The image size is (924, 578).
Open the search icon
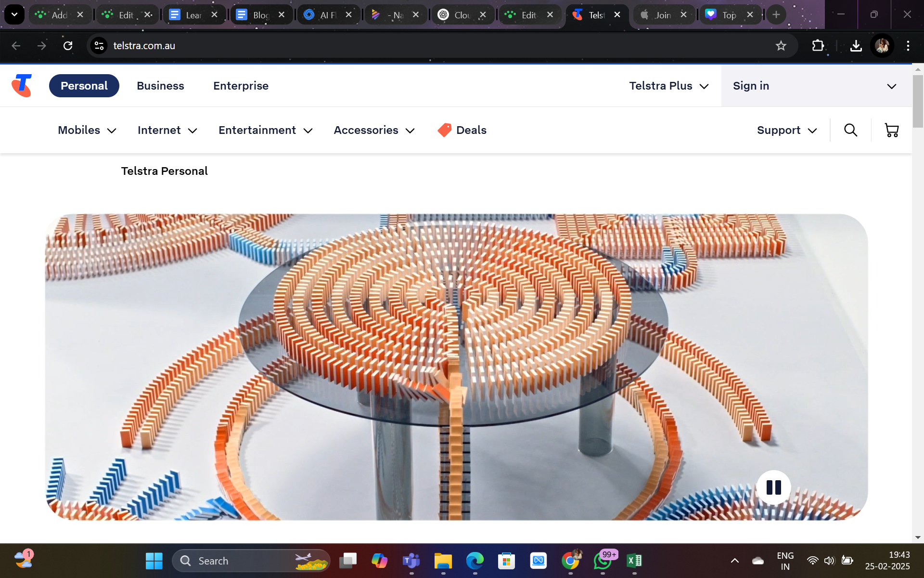point(850,130)
